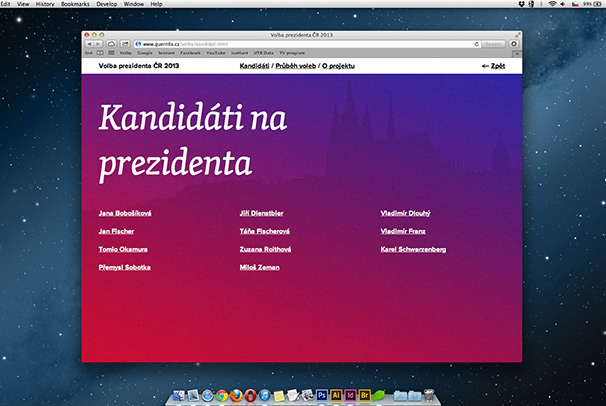Open Photoshop from the dock

point(322,396)
